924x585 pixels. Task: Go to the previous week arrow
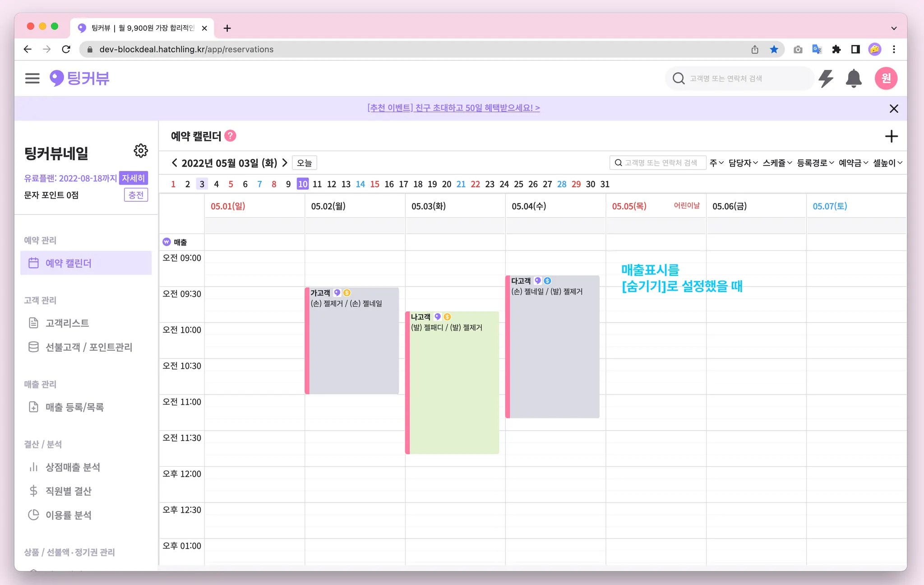(x=175, y=163)
